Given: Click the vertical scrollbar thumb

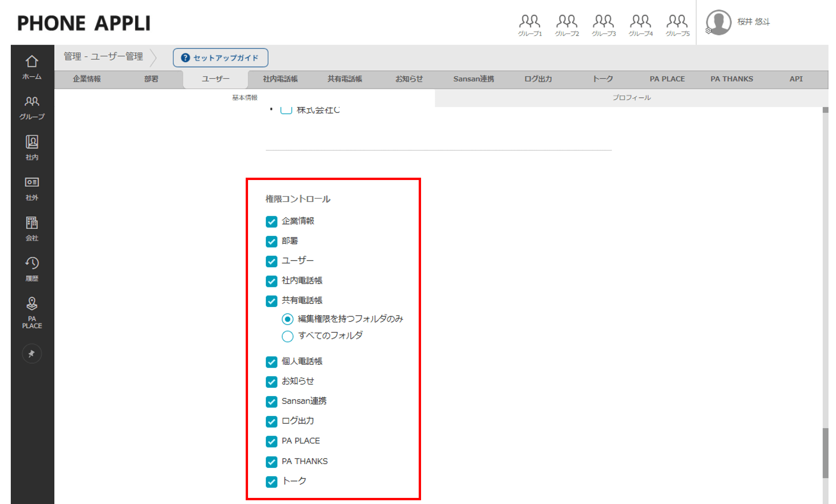Looking at the screenshot, I should (825, 452).
